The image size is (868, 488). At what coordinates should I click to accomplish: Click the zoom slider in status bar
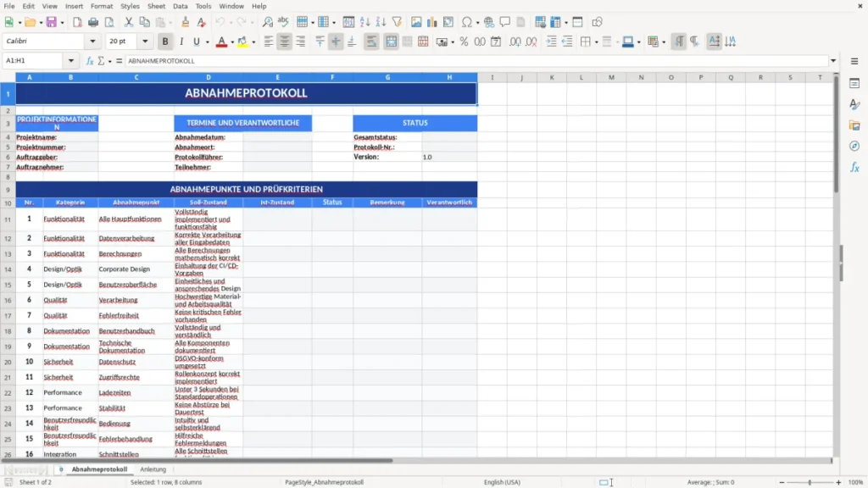coord(810,482)
